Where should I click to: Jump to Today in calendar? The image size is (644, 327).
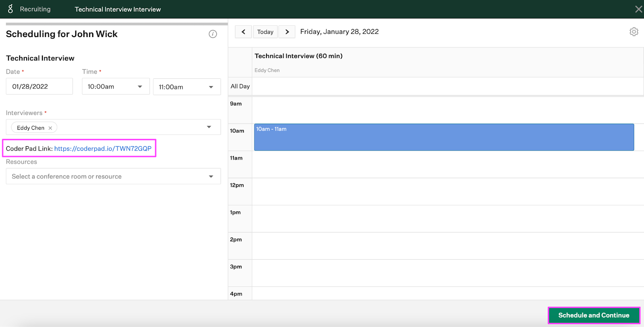click(265, 32)
